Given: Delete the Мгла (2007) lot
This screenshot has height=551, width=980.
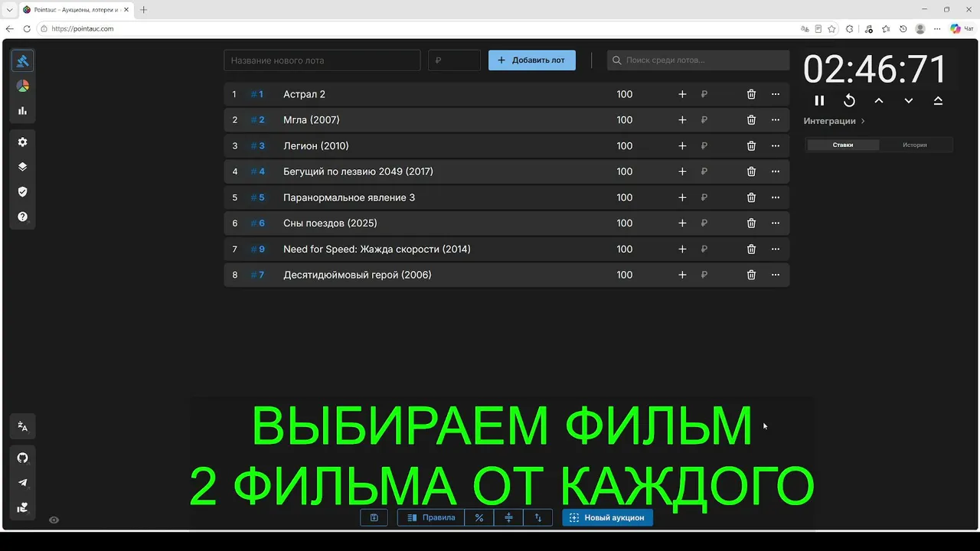Looking at the screenshot, I should [751, 120].
